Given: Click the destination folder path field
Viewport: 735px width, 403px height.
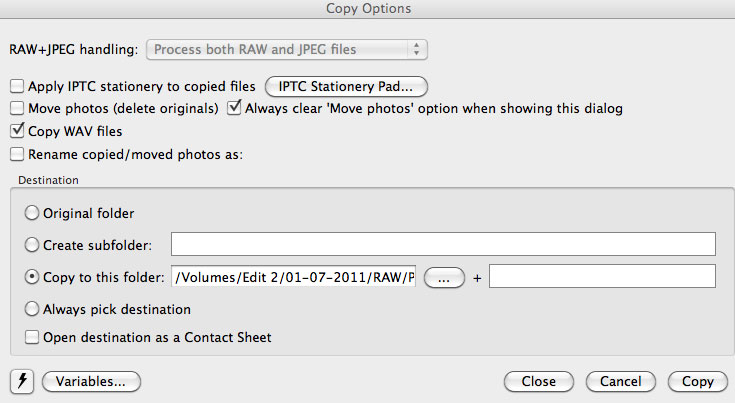Looking at the screenshot, I should [293, 277].
